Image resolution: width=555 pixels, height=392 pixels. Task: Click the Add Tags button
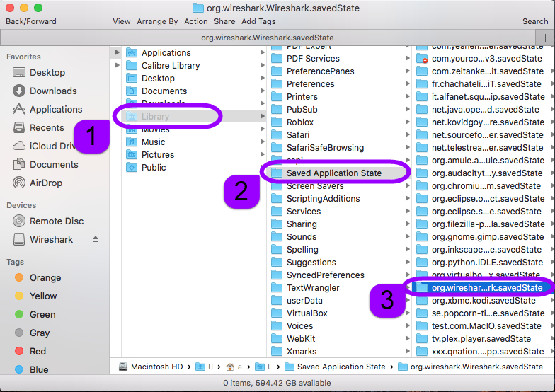click(x=258, y=21)
